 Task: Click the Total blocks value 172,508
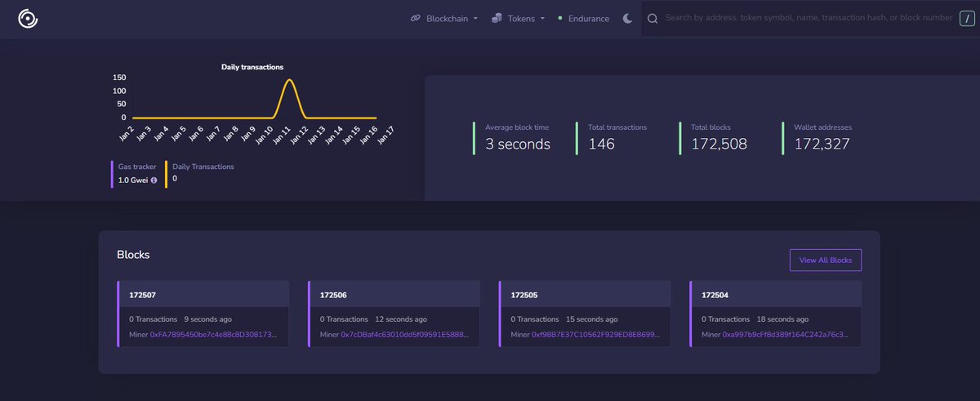[x=719, y=145]
